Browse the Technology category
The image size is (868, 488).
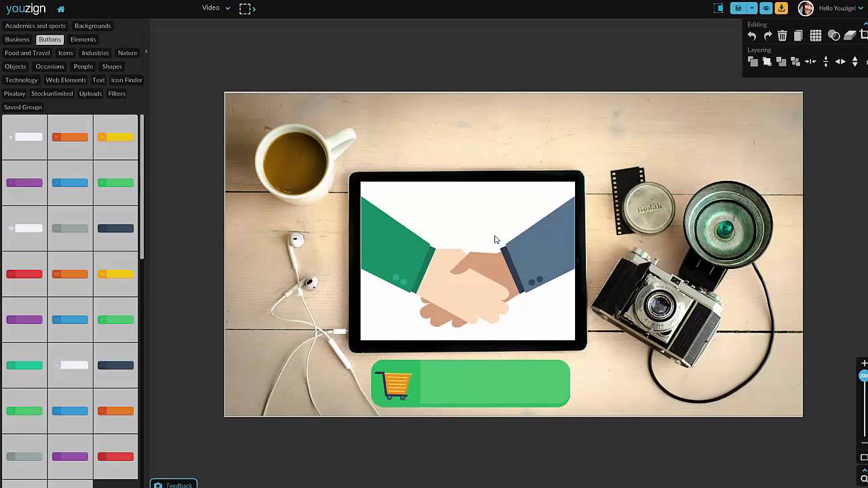pos(22,80)
